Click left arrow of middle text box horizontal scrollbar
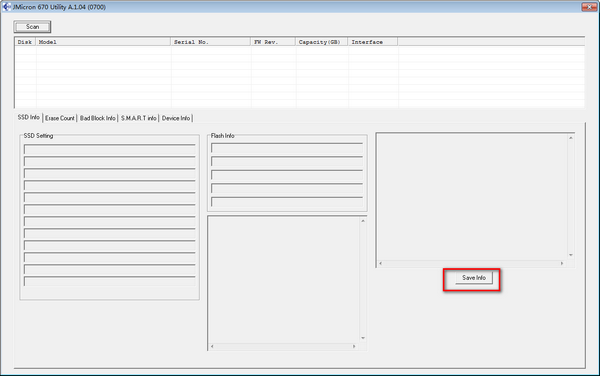Screen dimensions: 600x376 click(x=212, y=347)
